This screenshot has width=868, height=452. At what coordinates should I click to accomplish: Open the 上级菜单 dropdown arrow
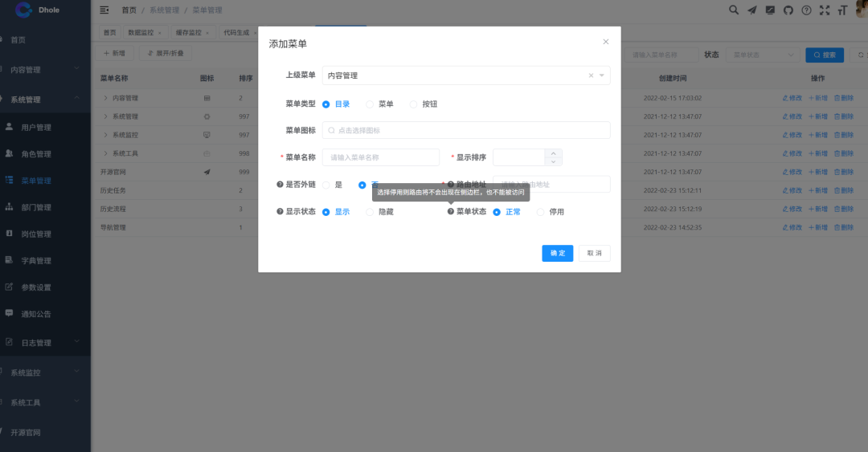point(602,75)
